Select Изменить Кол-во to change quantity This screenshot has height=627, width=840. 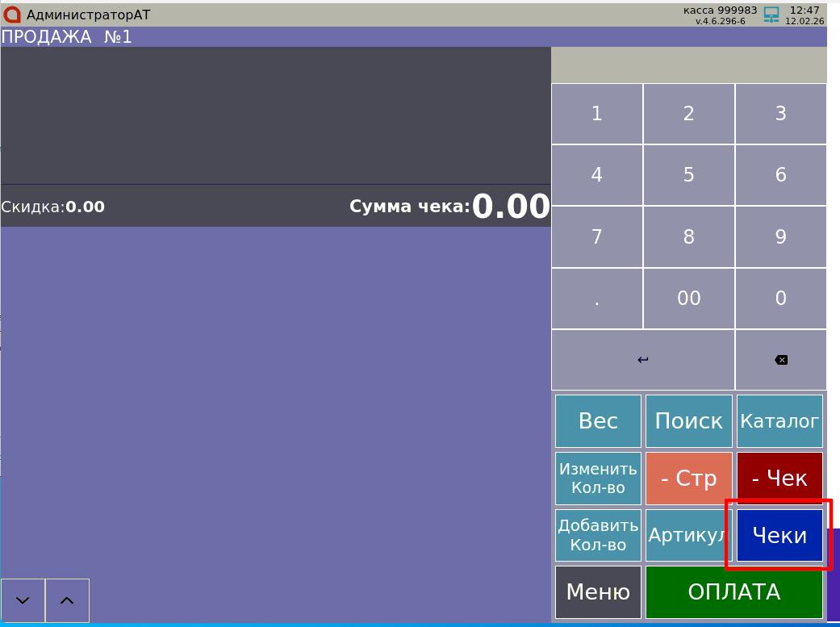pyautogui.click(x=598, y=479)
